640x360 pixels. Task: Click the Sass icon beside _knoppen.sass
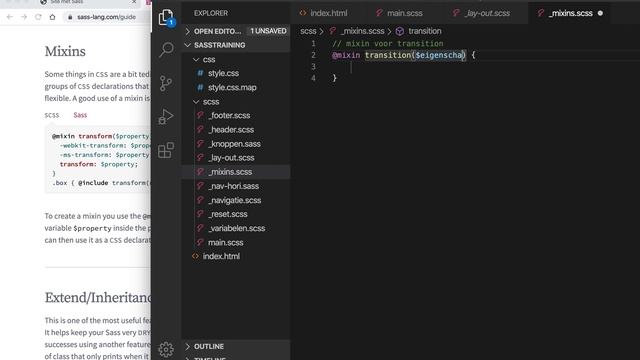[x=200, y=144]
